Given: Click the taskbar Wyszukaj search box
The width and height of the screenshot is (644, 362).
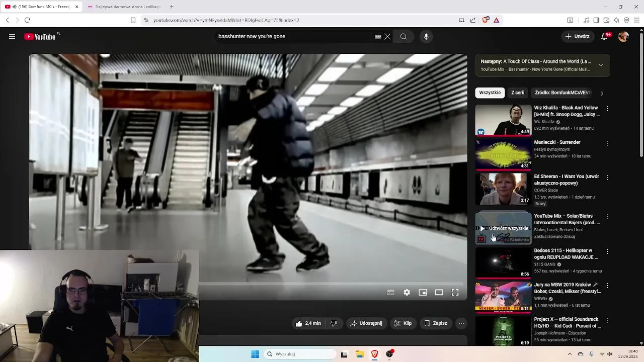Looking at the screenshot, I should click(300, 354).
